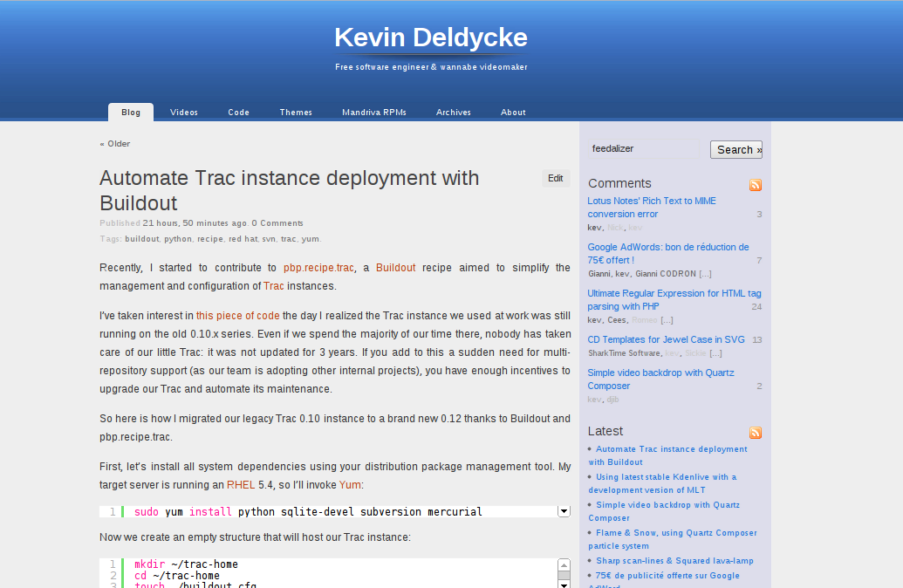Select the svn tag
Image resolution: width=903 pixels, height=588 pixels.
269,239
